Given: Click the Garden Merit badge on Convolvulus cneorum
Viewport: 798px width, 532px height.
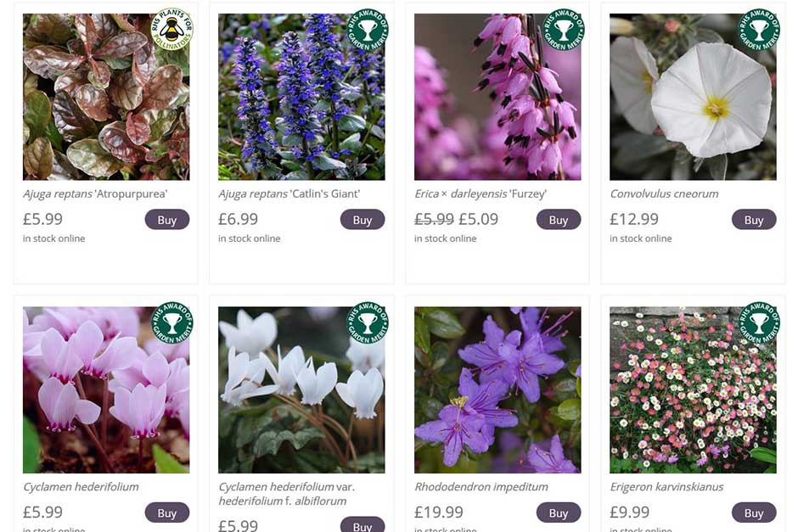Looking at the screenshot, I should click(759, 30).
